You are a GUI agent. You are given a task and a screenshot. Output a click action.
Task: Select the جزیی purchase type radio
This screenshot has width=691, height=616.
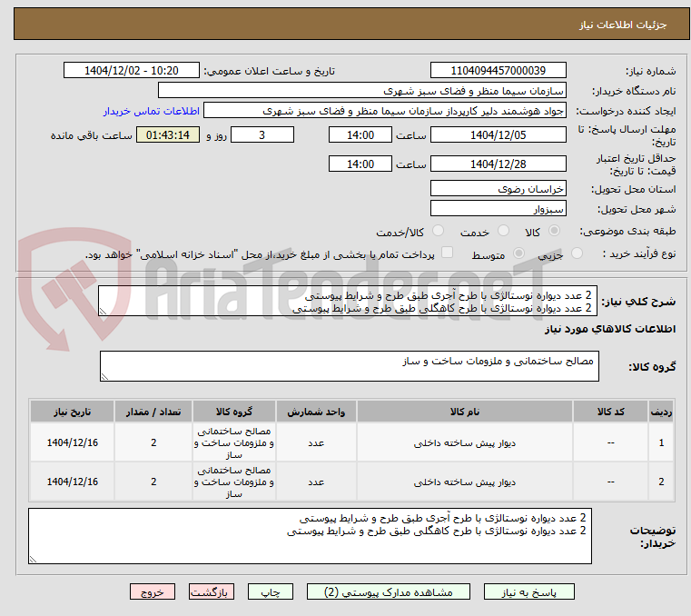[x=577, y=253]
